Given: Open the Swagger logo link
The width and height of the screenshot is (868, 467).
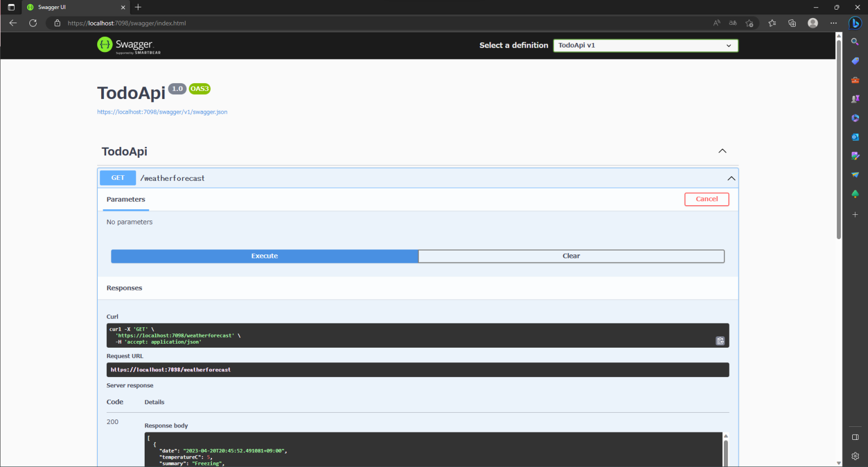Looking at the screenshot, I should (x=129, y=45).
